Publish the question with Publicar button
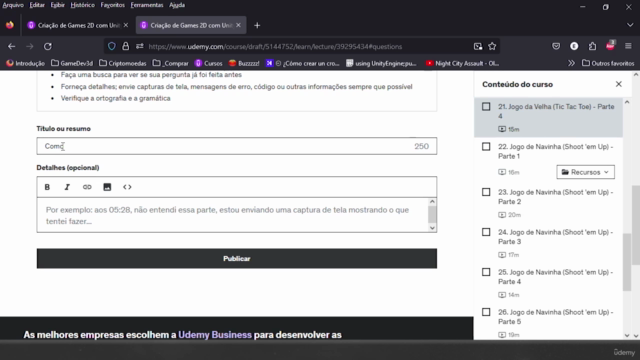Screen dimensions: 640x360 pos(237,259)
